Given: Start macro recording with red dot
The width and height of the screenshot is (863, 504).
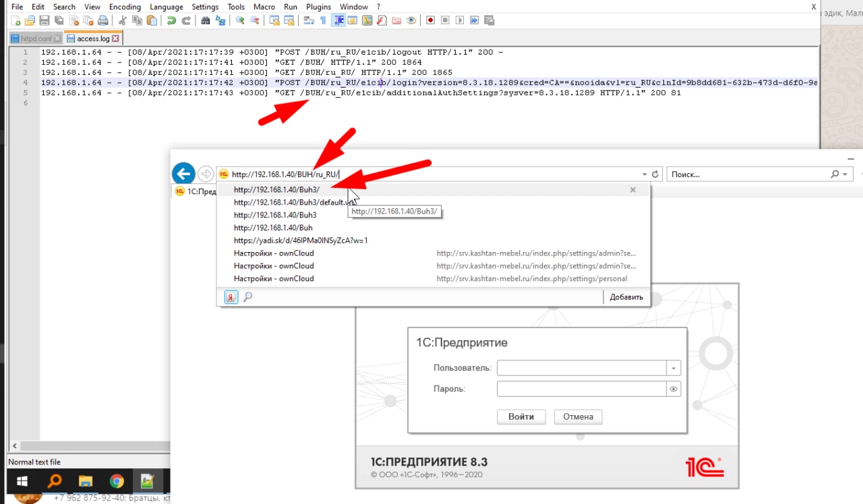Looking at the screenshot, I should [430, 20].
